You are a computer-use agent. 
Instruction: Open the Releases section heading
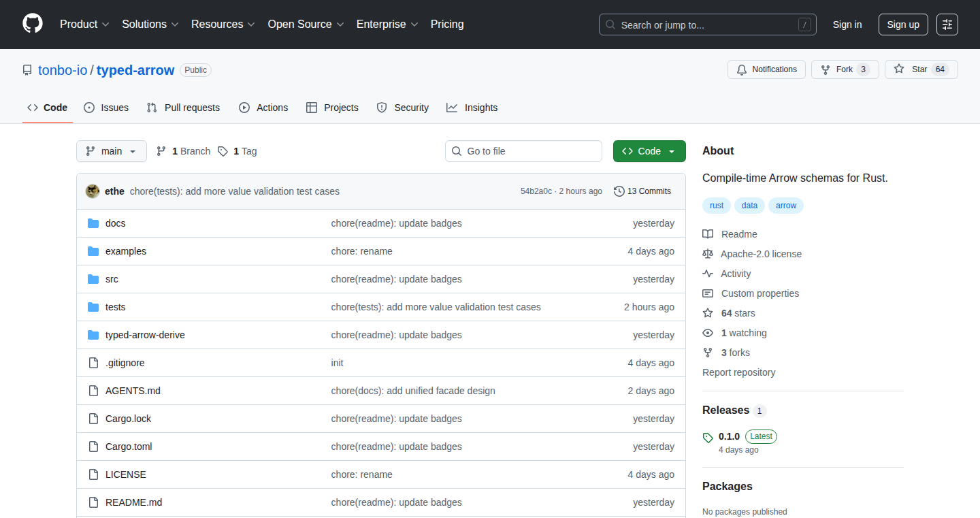[x=725, y=410]
